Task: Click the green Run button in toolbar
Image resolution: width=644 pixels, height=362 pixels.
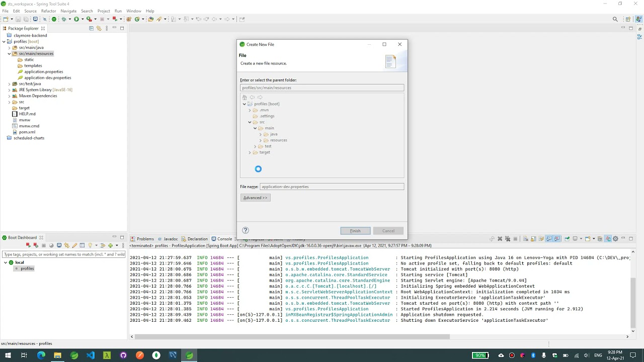Action: [76, 19]
